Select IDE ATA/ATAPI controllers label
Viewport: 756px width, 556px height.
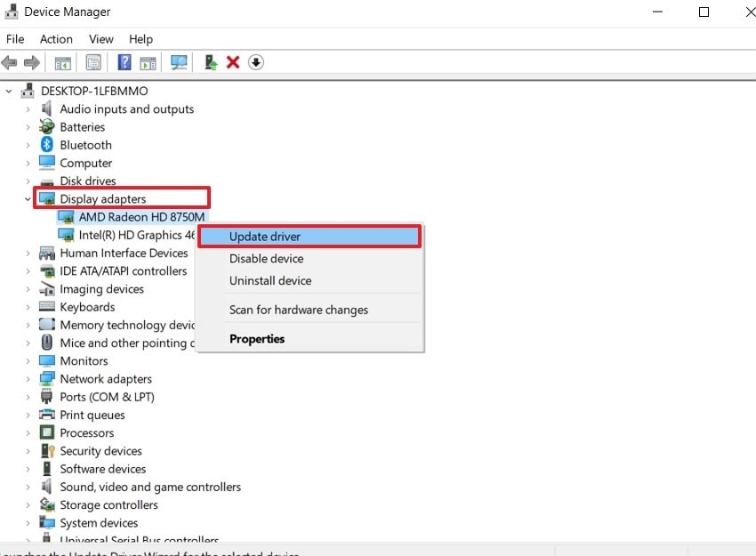[x=123, y=271]
